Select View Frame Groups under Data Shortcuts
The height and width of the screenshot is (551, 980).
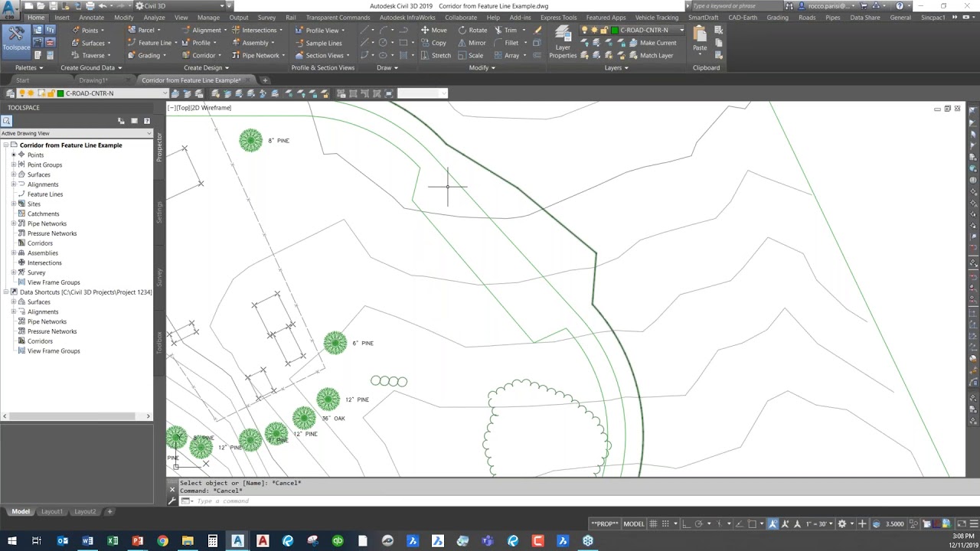point(54,351)
